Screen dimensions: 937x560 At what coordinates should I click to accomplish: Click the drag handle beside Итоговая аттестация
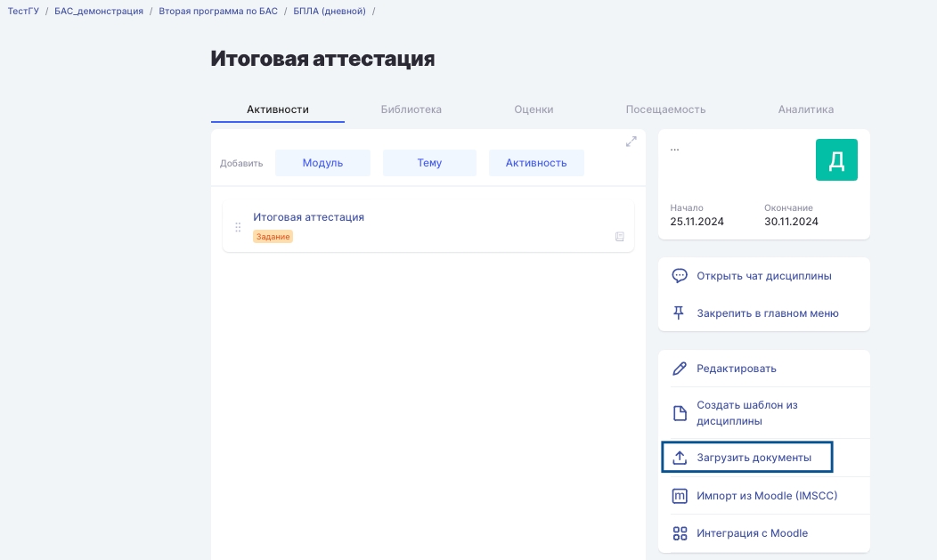click(x=238, y=227)
